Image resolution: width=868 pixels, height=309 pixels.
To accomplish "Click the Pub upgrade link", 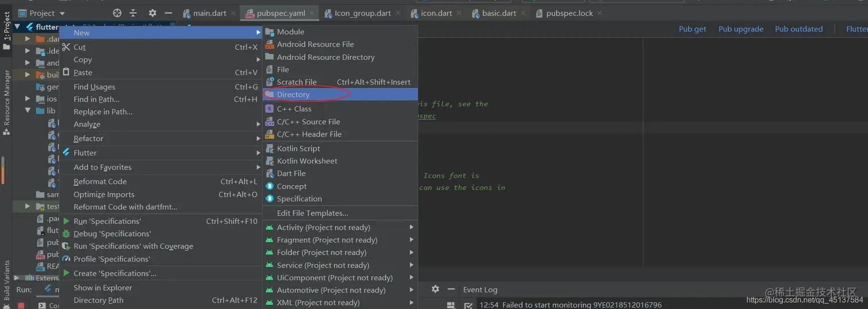I will (x=741, y=29).
